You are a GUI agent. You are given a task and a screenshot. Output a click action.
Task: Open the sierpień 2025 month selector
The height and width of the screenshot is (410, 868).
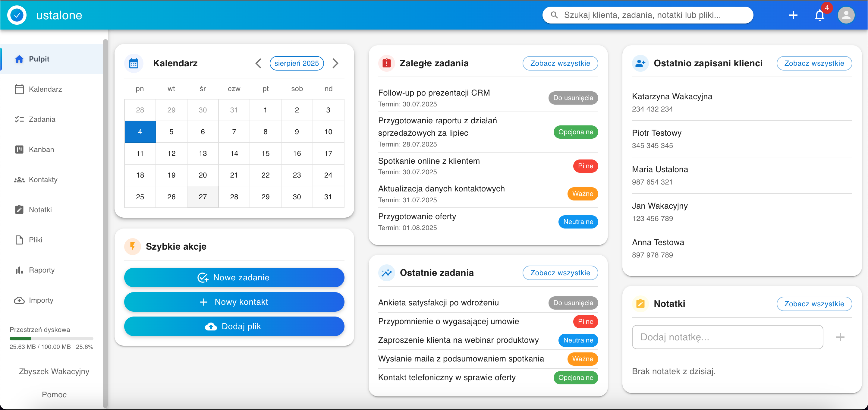297,63
